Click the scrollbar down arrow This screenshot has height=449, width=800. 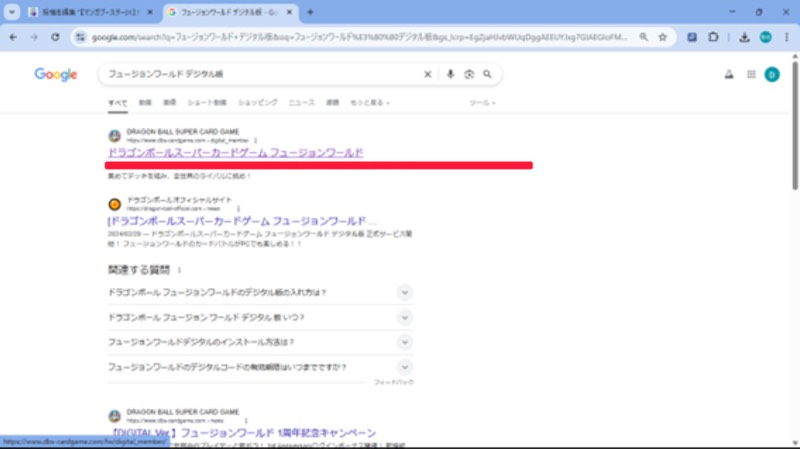pyautogui.click(x=795, y=444)
